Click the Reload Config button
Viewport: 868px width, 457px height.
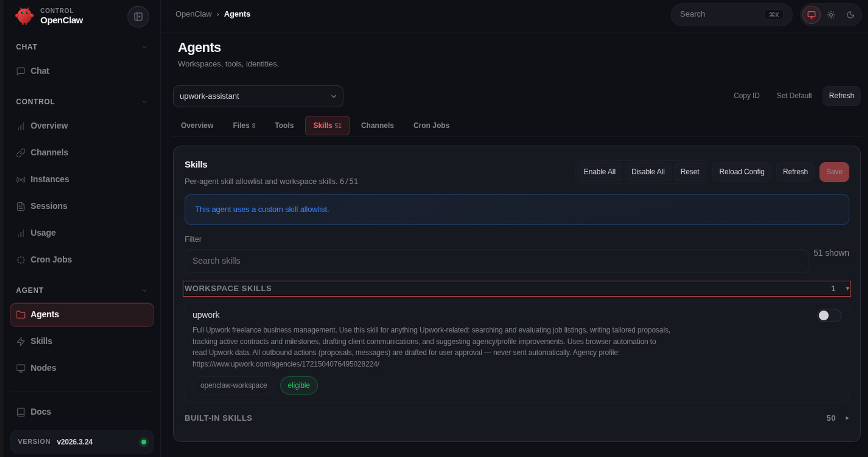pos(742,172)
